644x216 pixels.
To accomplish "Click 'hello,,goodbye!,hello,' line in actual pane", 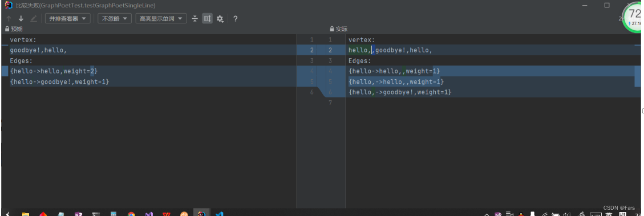I will pyautogui.click(x=390, y=50).
